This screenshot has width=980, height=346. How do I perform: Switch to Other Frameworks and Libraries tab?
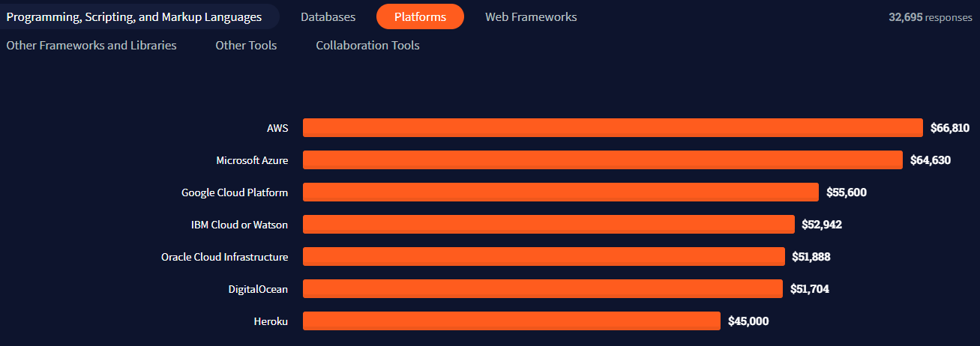(x=91, y=46)
